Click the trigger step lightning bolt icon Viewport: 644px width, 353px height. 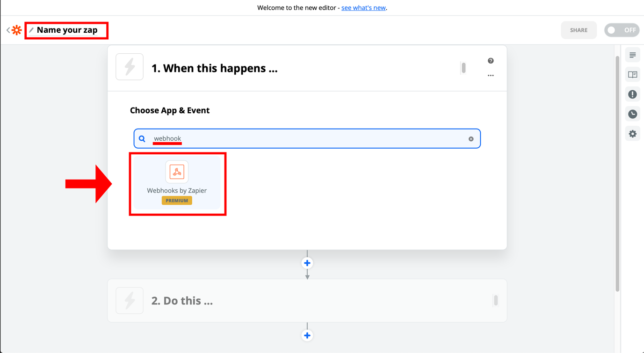tap(130, 67)
